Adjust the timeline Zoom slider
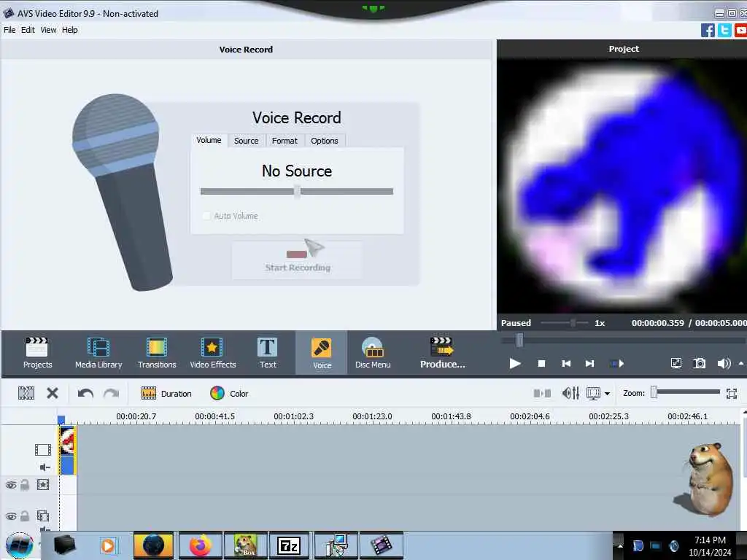Viewport: 747px width, 560px height. click(x=654, y=392)
